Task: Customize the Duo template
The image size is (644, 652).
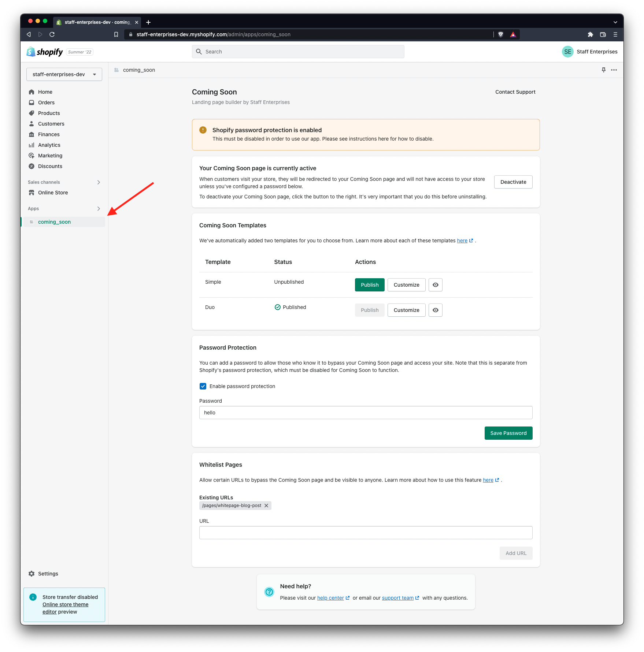Action: (x=406, y=310)
